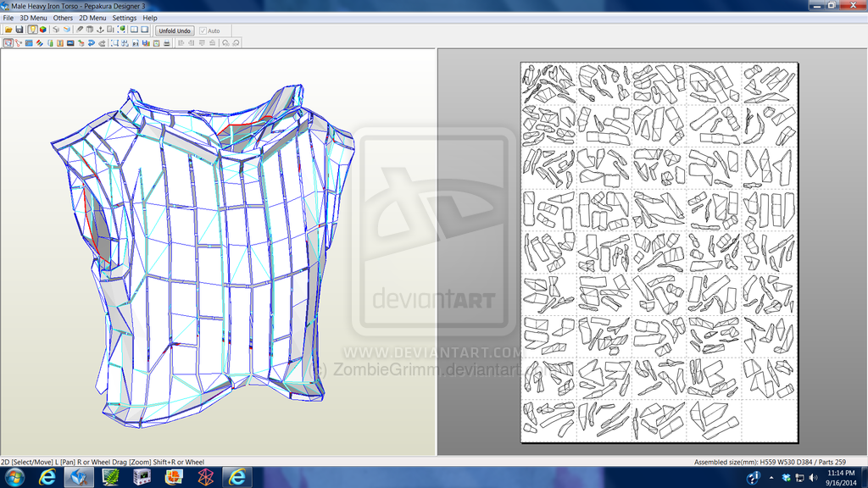This screenshot has width=868, height=488.
Task: Click the blue-red bars align icon
Action: pos(146,42)
